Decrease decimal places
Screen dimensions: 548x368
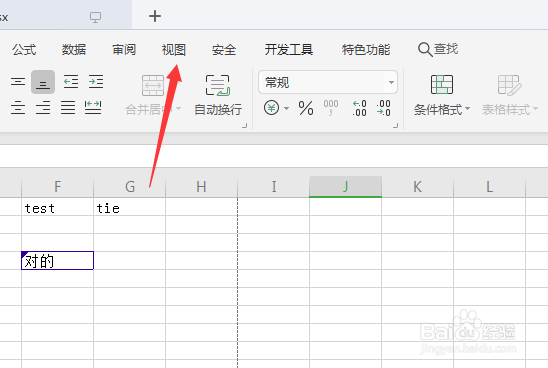click(384, 108)
